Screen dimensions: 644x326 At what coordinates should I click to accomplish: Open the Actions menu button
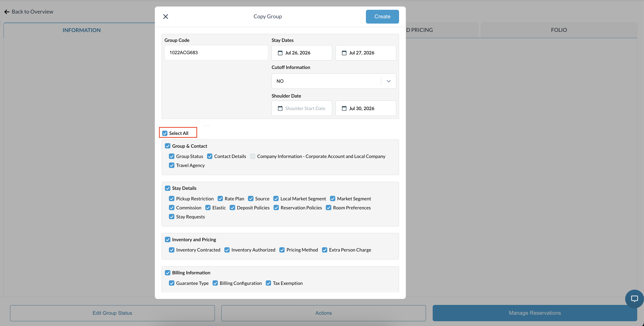point(324,313)
